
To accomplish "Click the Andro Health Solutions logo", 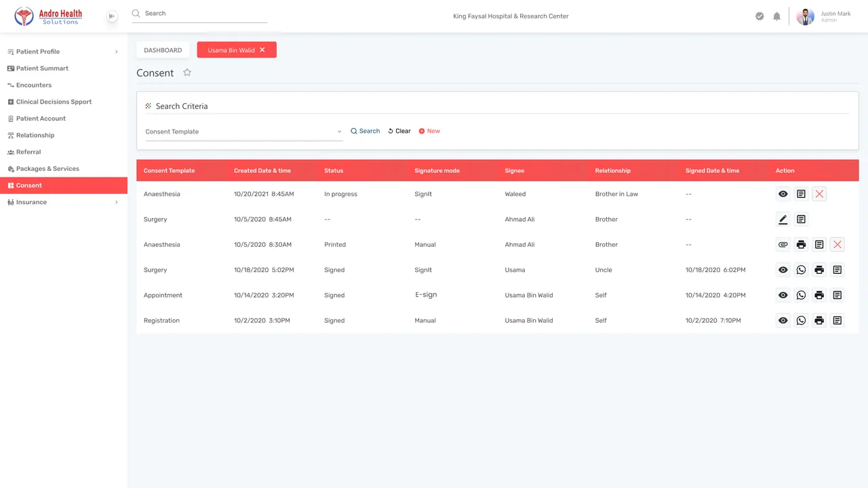I will click(48, 16).
